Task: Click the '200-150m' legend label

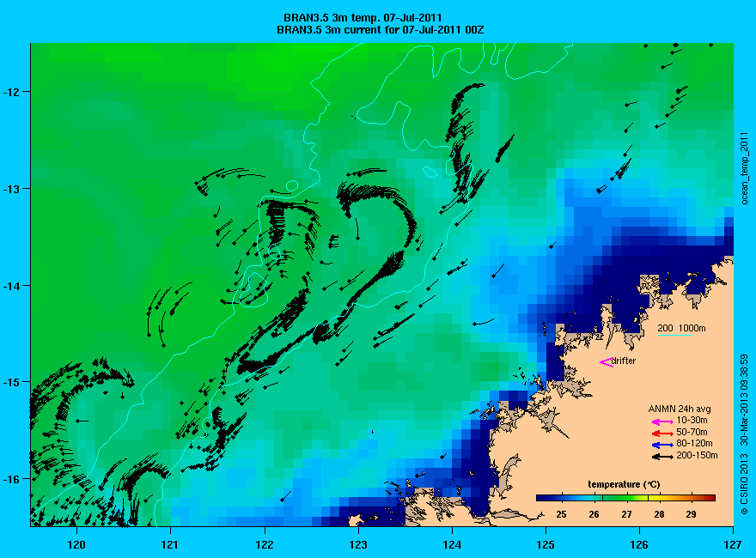Action: click(x=697, y=455)
